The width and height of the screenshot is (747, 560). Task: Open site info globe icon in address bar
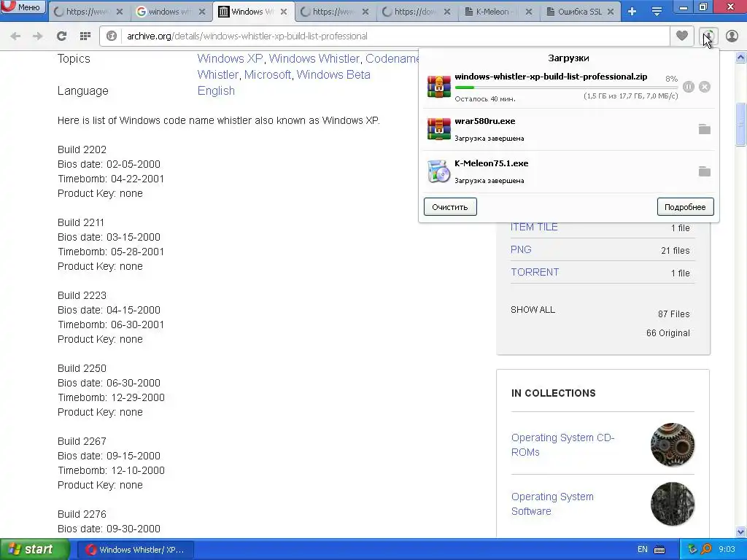(112, 36)
